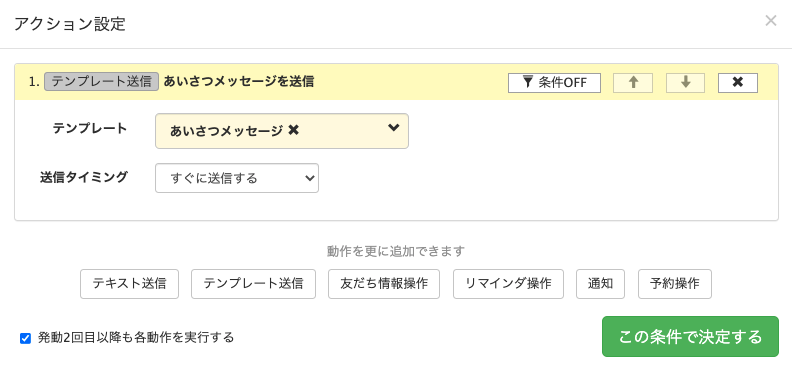This screenshot has height=370, width=794.
Task: Add a 通知 action
Action: [601, 284]
